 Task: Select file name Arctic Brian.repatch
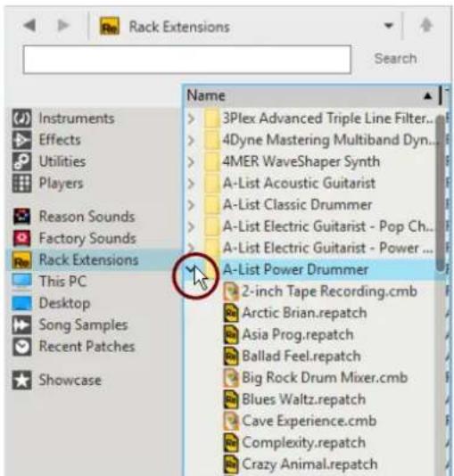point(304,313)
